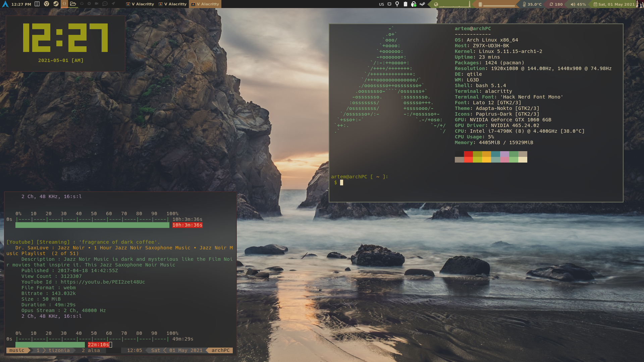Click the 35.0°C temperature widget
Image resolution: width=644 pixels, height=362 pixels.
pos(532,4)
